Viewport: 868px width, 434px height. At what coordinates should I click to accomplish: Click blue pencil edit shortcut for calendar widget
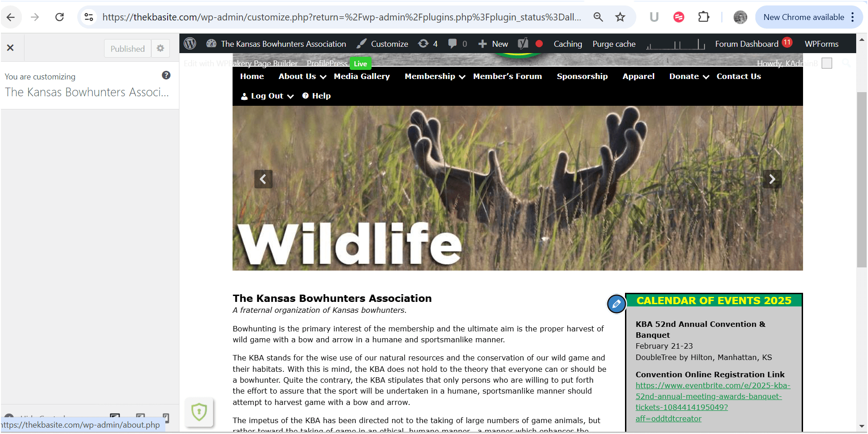coord(616,304)
